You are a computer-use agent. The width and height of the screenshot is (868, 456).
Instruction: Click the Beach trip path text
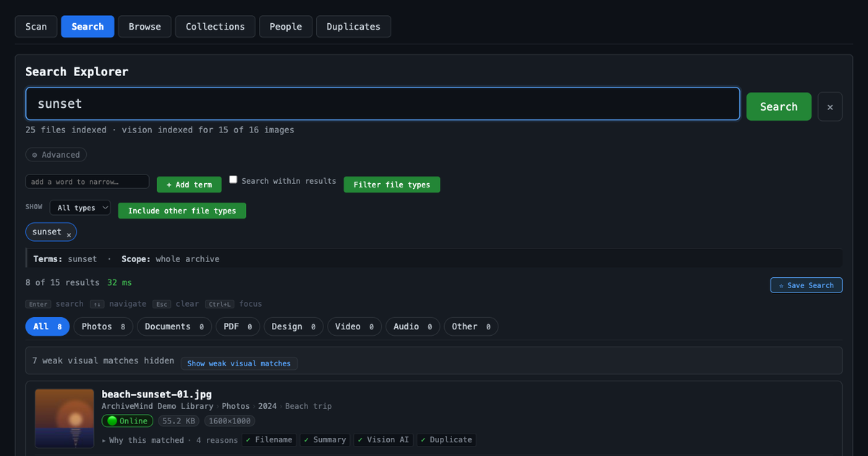308,406
